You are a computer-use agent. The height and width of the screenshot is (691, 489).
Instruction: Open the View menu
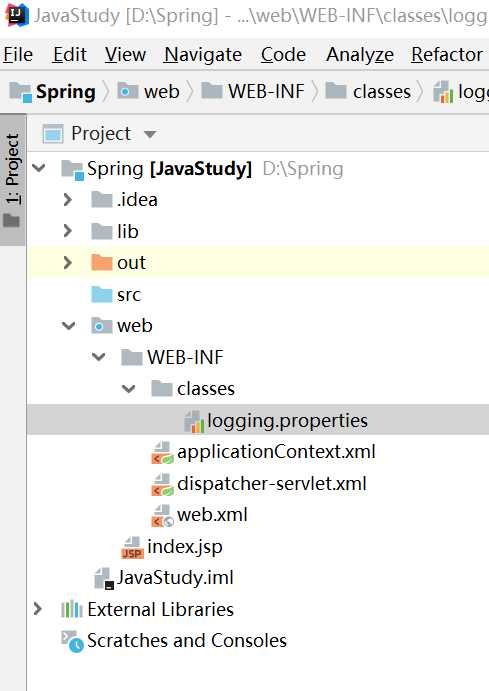point(125,55)
